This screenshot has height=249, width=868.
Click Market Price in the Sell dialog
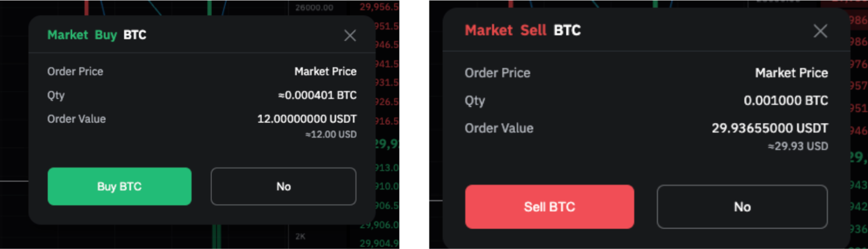point(791,73)
